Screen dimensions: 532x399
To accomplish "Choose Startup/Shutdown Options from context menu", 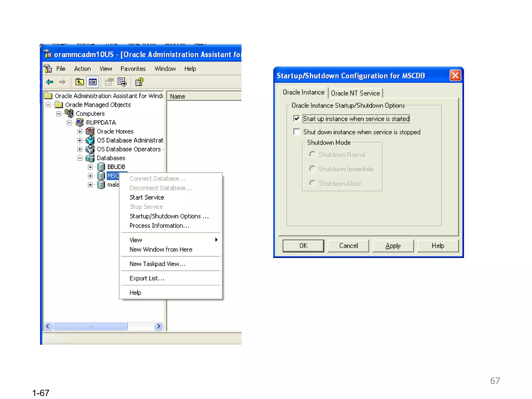I will pyautogui.click(x=169, y=216).
